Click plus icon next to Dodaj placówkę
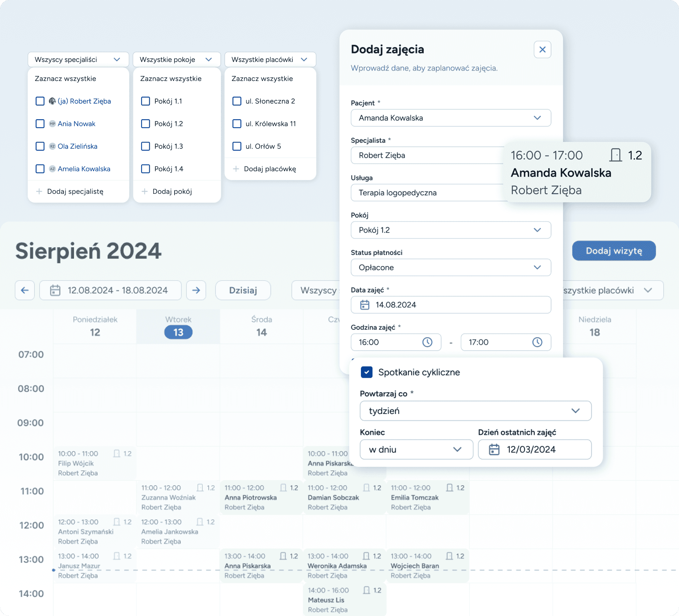The width and height of the screenshot is (679, 616). (236, 169)
